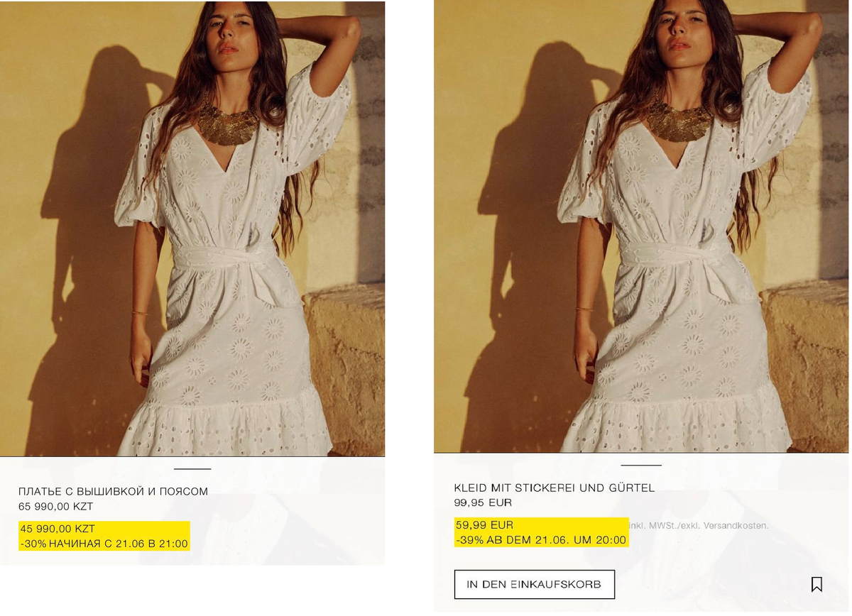Expand the panel handle above the Russian title

pos(192,469)
